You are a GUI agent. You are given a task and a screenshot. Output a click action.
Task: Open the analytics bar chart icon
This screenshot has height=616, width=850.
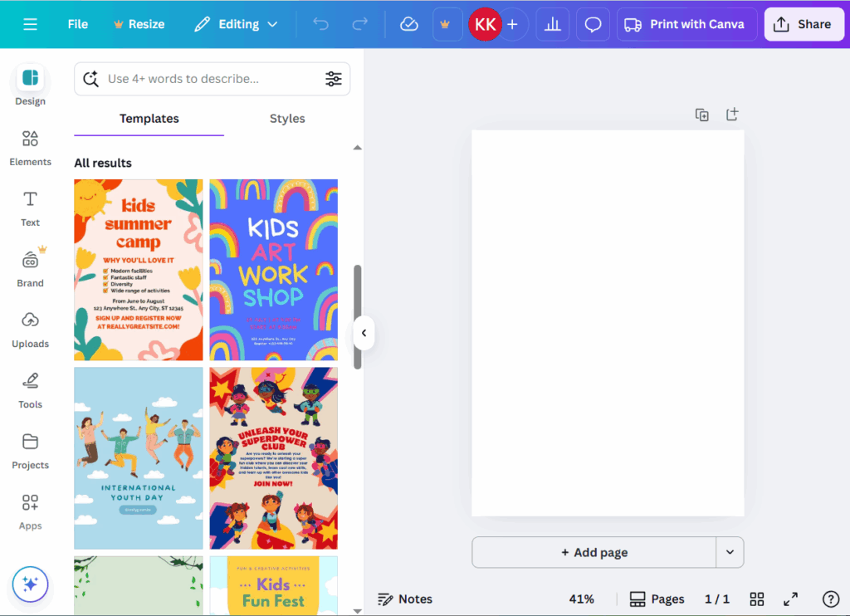tap(552, 25)
